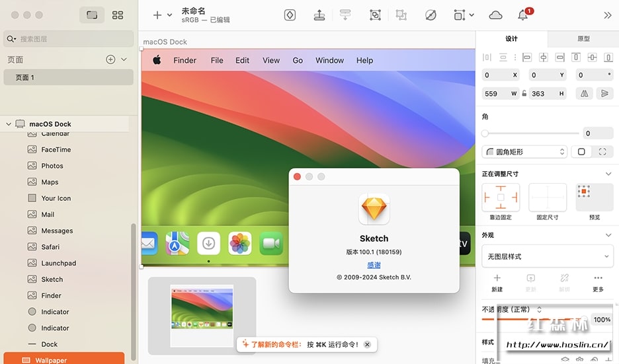Collapse the 正在调整尺寸 section

(608, 174)
